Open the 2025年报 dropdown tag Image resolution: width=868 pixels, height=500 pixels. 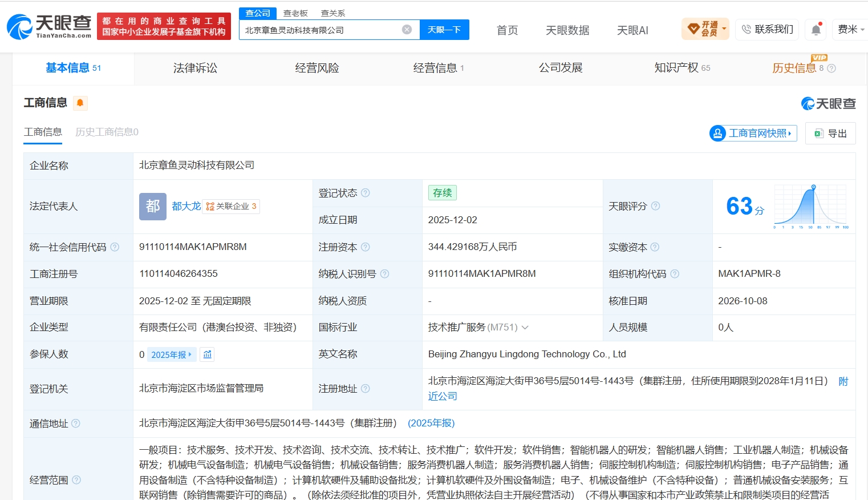[172, 354]
